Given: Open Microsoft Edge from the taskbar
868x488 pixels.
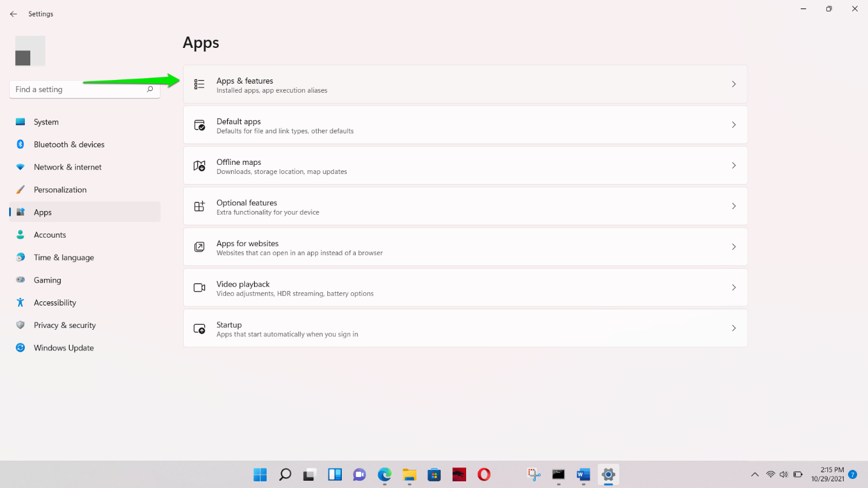Looking at the screenshot, I should click(x=384, y=475).
